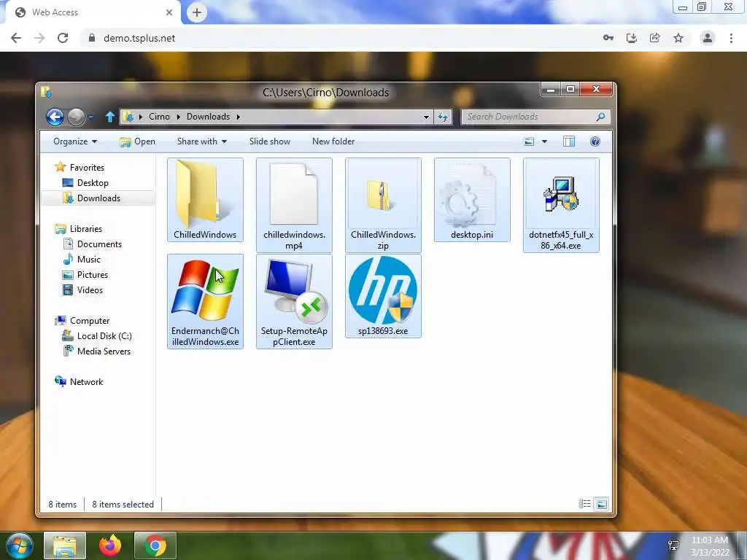
Task: Refresh the Downloads folder view
Action: point(443,117)
